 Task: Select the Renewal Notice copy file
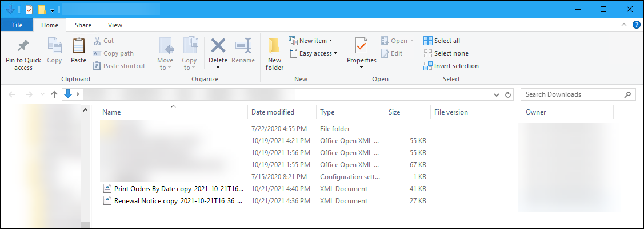[178, 201]
